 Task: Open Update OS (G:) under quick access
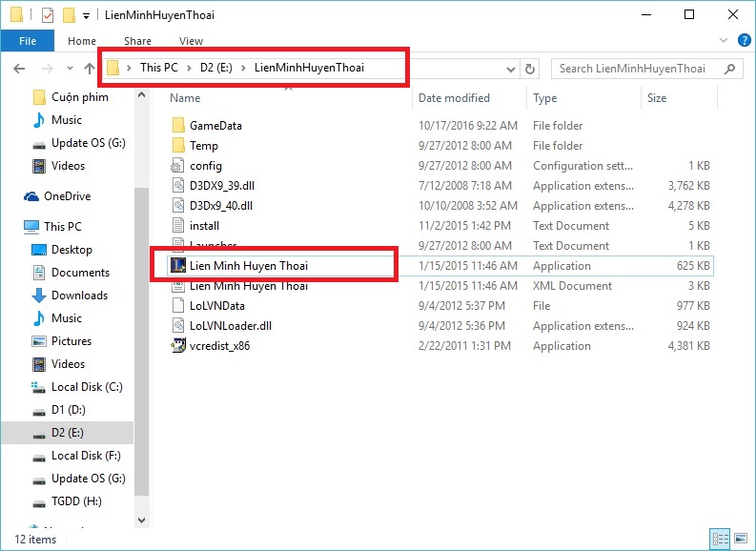(89, 143)
